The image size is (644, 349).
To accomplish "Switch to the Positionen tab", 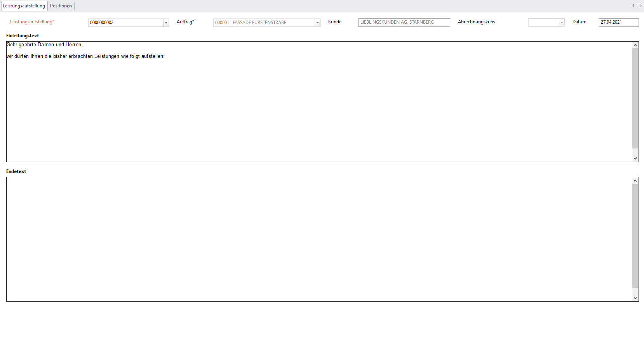I will pos(61,6).
